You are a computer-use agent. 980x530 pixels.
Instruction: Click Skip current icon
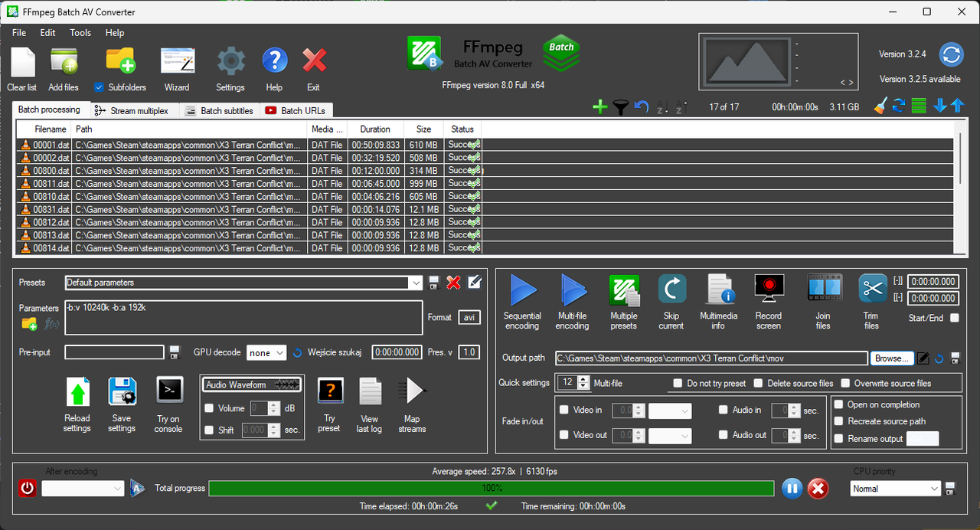coord(671,290)
